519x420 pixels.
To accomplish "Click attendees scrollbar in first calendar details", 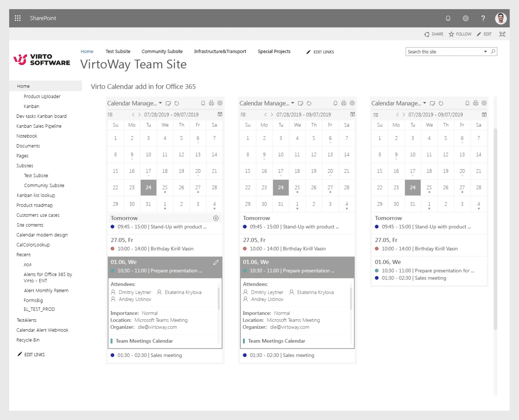I will tap(219, 298).
